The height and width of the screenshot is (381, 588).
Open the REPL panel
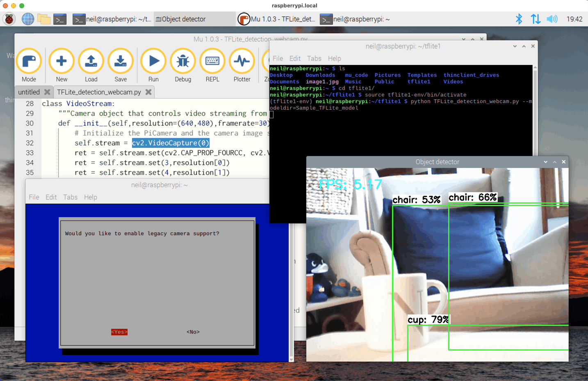coord(212,62)
